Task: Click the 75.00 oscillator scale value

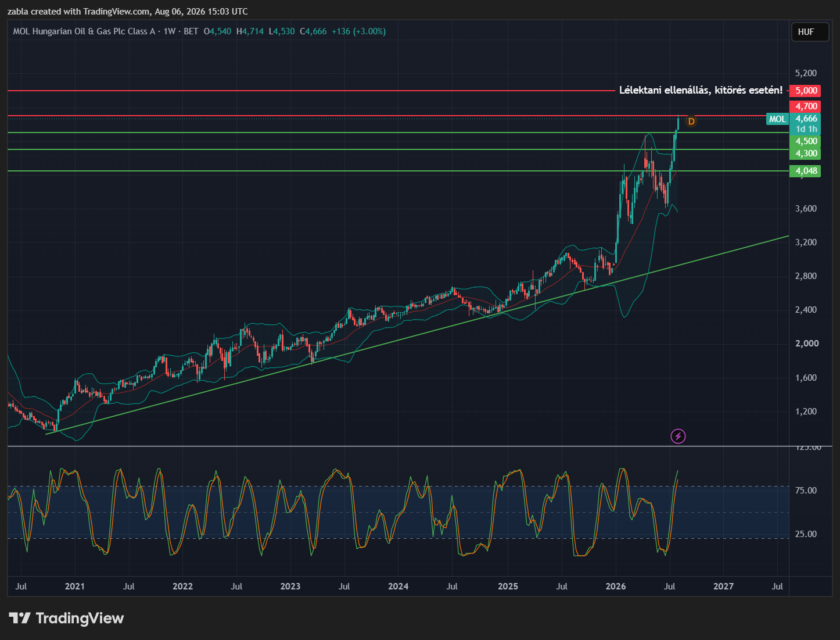Action: click(806, 491)
